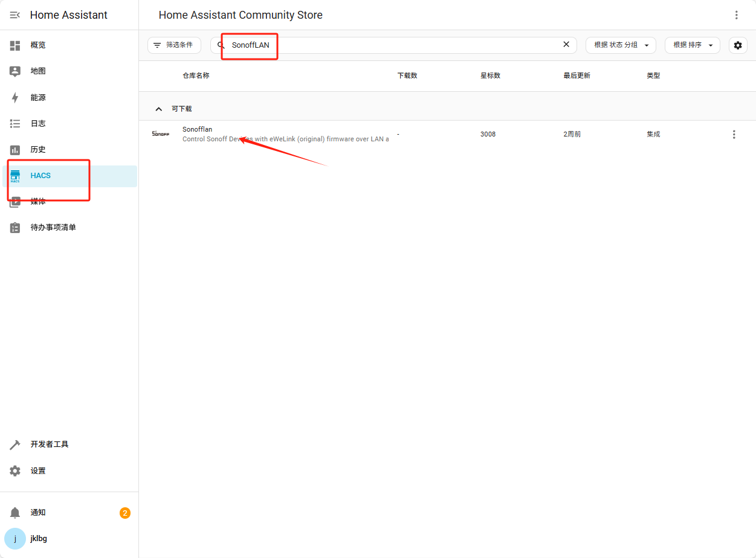Click the filter lines icon beside 筛选条件
The width and height of the screenshot is (756, 558).
pyautogui.click(x=157, y=45)
